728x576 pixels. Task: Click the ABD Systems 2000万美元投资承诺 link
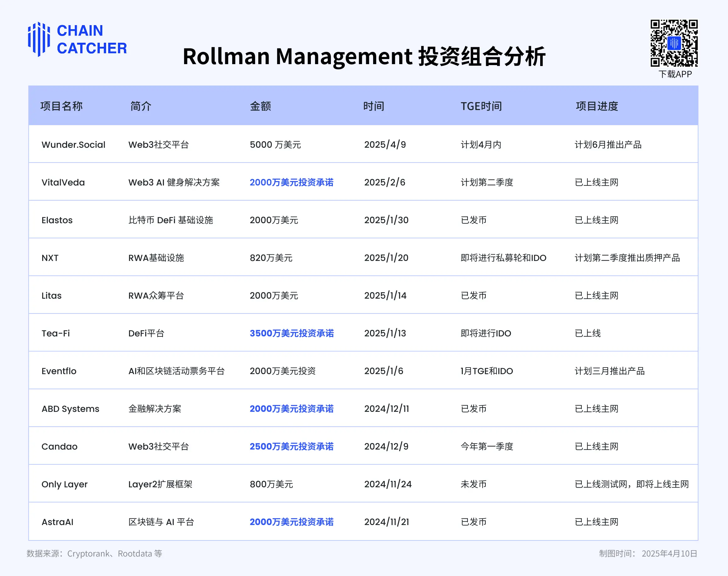point(291,409)
